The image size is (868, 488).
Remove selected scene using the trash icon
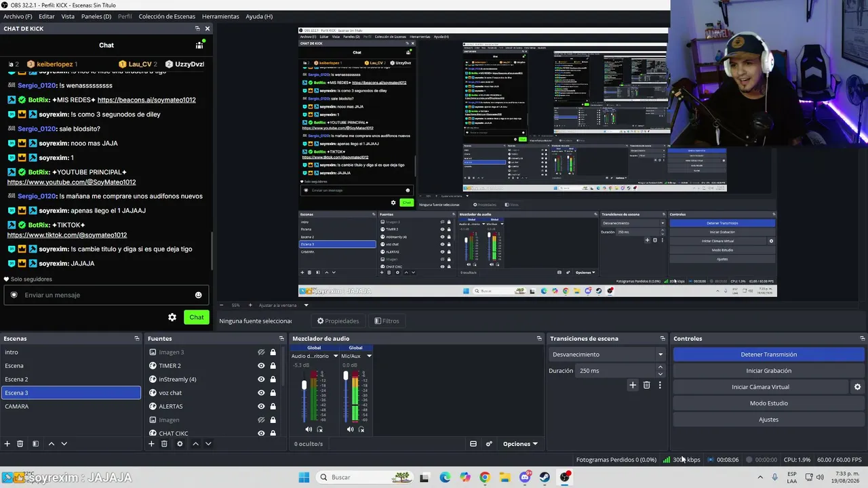click(20, 444)
